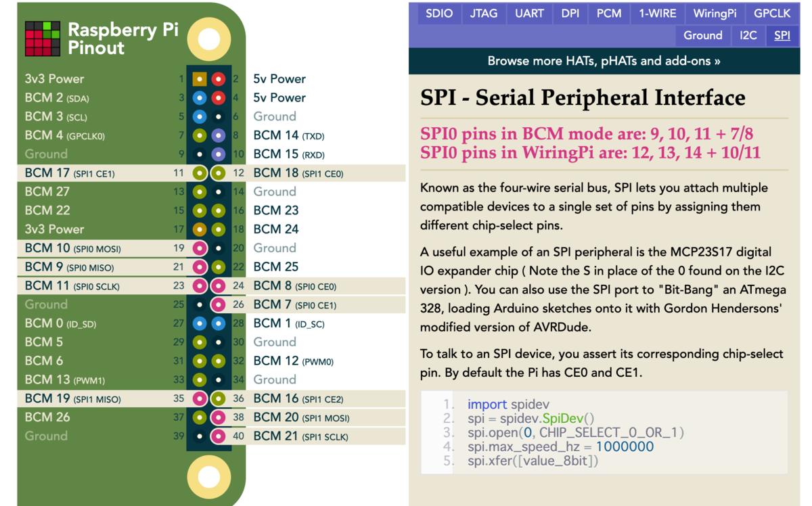The width and height of the screenshot is (812, 506).
Task: Browse more HATs, pHATs and add-ons
Action: (604, 61)
